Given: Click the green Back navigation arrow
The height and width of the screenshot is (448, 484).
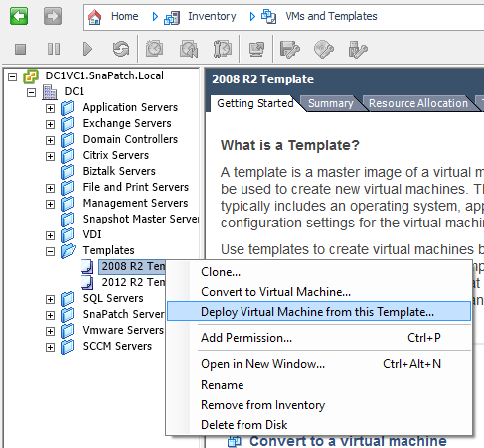Looking at the screenshot, I should click(19, 16).
